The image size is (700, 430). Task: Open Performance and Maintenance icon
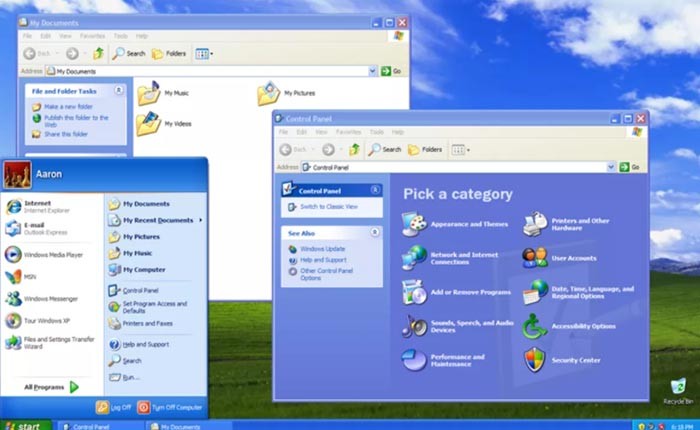[x=414, y=360]
